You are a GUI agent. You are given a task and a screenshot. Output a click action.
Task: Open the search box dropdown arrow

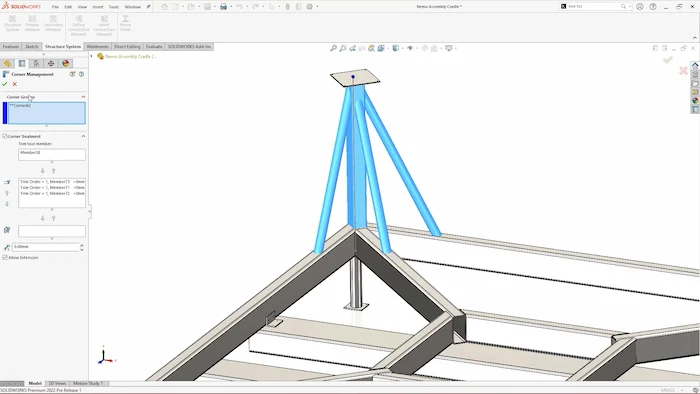pos(629,7)
